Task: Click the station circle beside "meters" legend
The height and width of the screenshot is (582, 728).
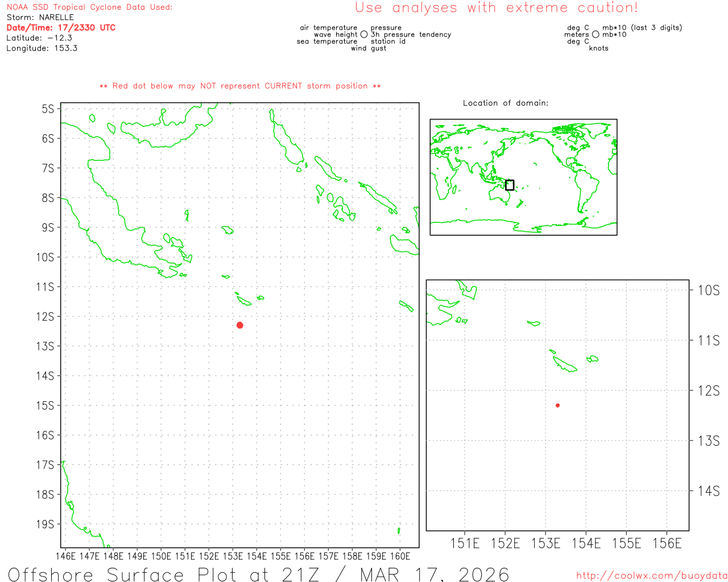Action: pyautogui.click(x=595, y=35)
